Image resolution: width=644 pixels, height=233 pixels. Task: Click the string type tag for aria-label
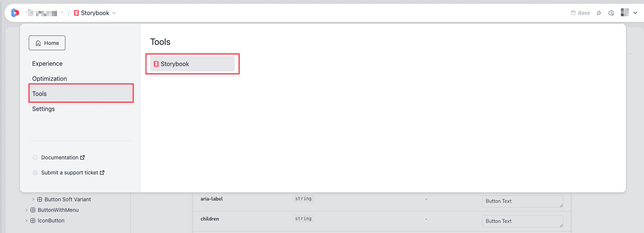click(303, 199)
